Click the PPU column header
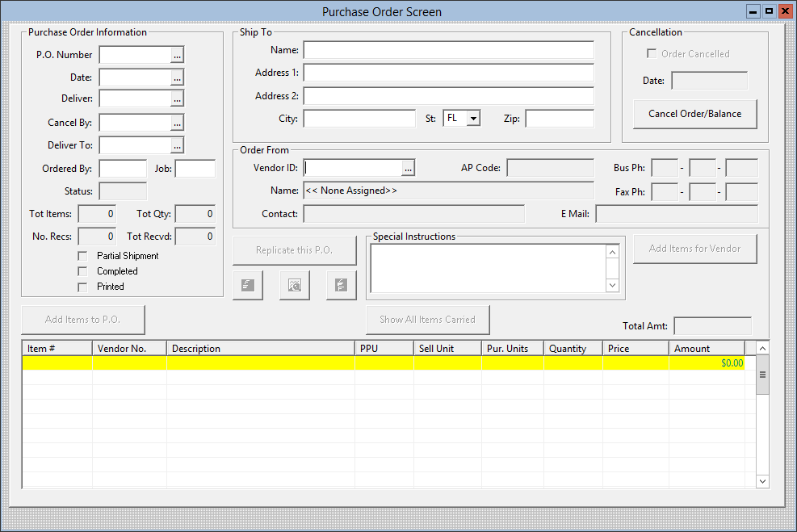The width and height of the screenshot is (797, 532). click(x=384, y=349)
